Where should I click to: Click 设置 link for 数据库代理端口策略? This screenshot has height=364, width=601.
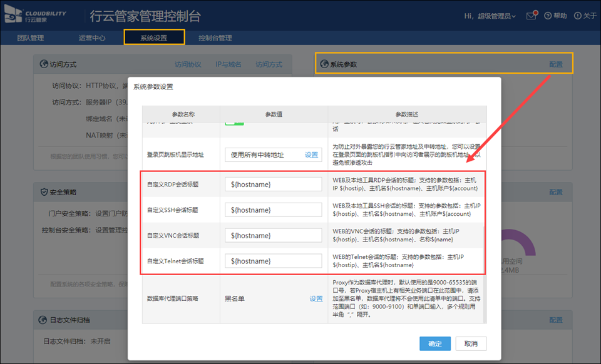tap(316, 299)
